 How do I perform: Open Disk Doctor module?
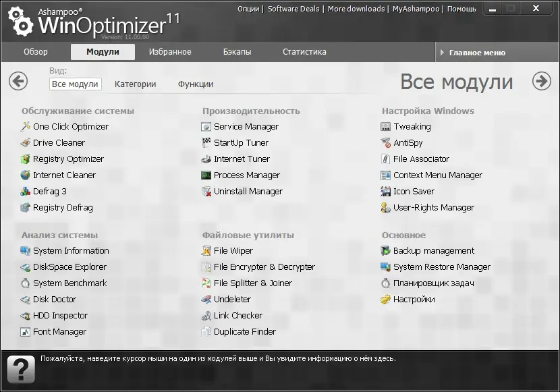[x=48, y=299]
